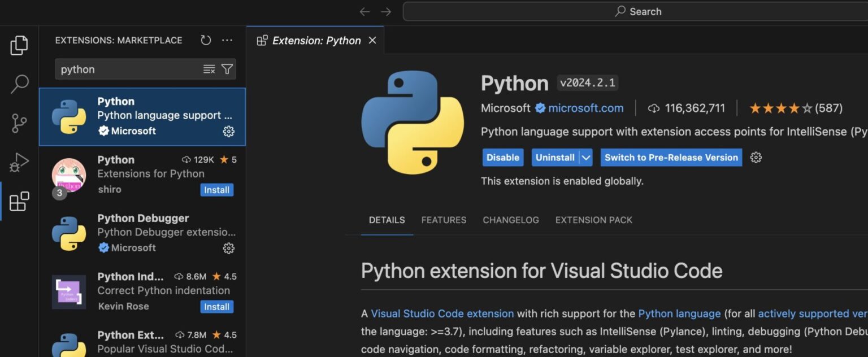Open the Explorer view in activity bar
Screen dimensions: 868x357
[19, 46]
